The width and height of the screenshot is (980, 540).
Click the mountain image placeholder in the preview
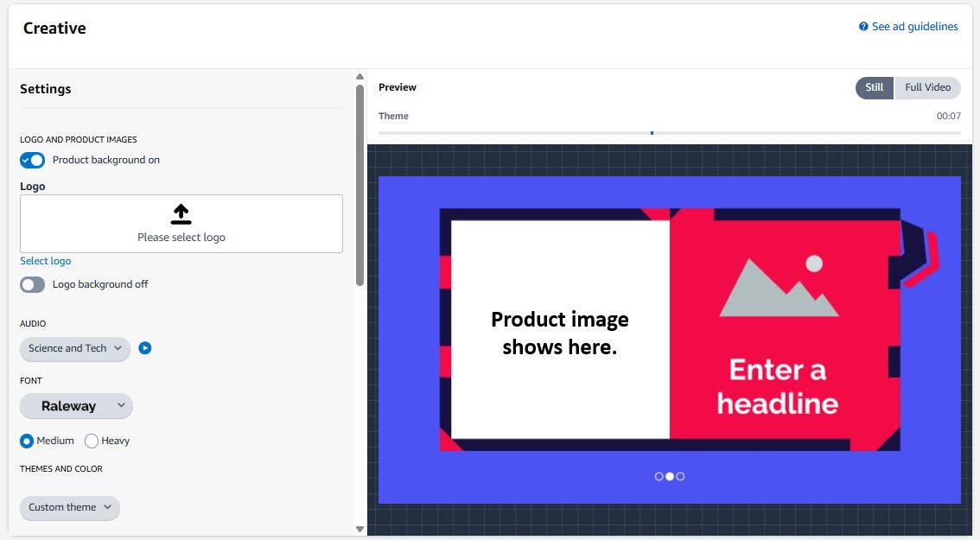776,285
